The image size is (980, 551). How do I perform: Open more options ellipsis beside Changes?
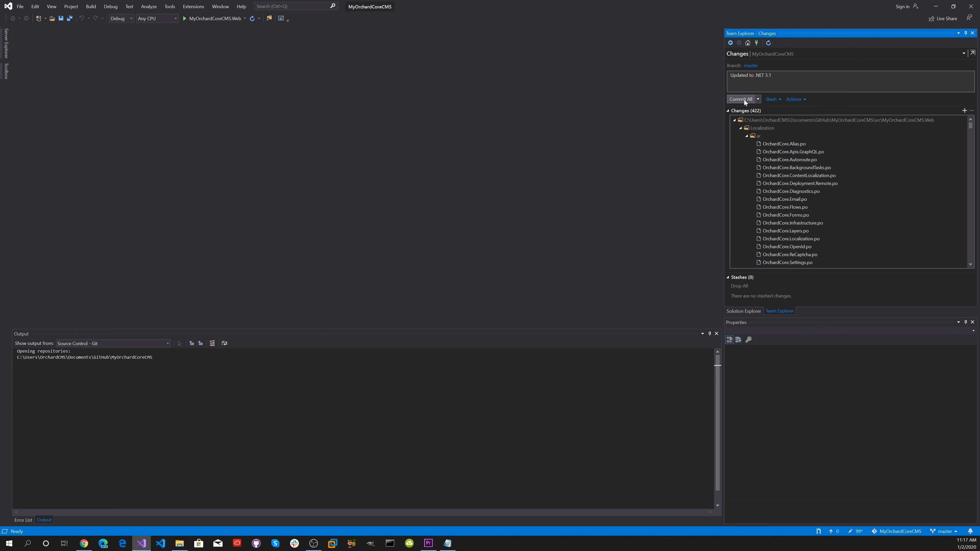972,111
